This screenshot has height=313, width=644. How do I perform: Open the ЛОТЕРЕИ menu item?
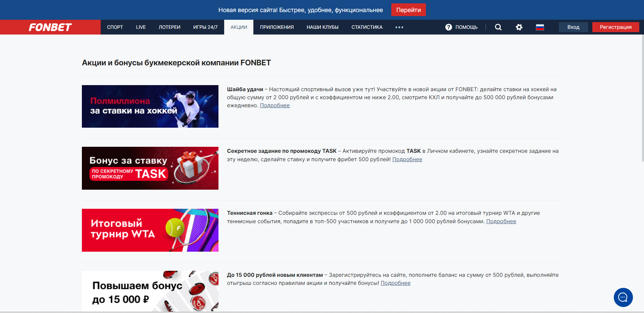pos(169,27)
